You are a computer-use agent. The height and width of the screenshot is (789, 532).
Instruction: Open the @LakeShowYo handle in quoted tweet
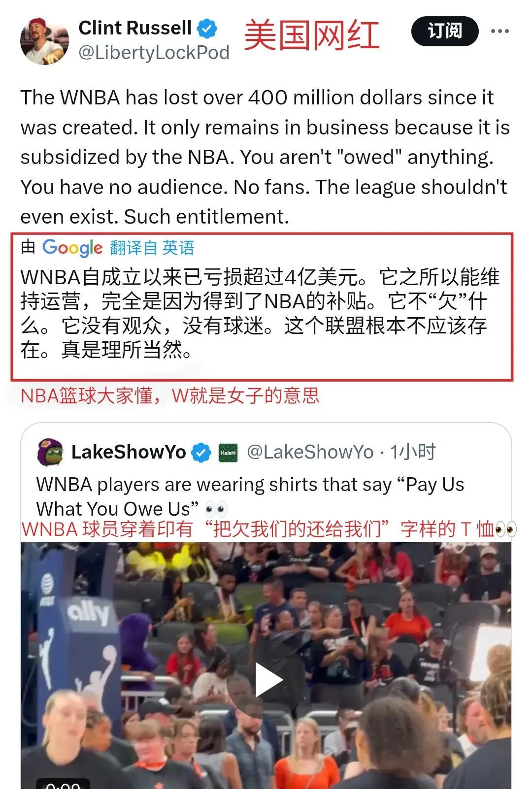pyautogui.click(x=310, y=452)
